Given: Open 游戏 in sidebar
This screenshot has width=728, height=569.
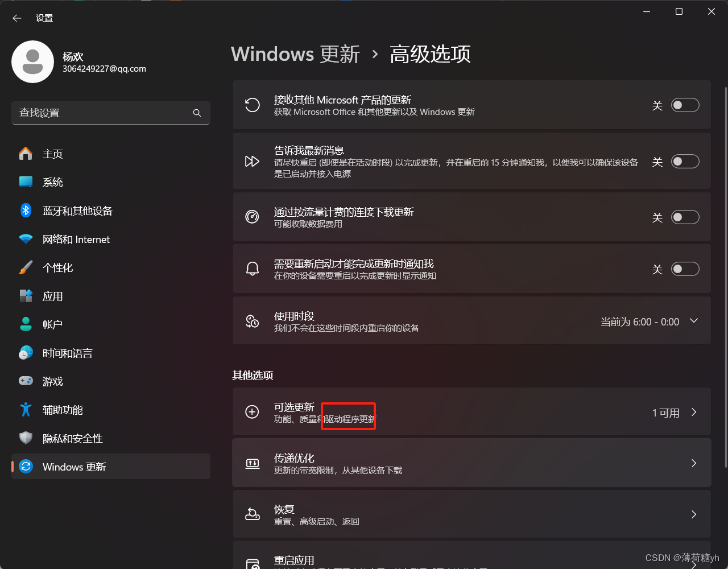Looking at the screenshot, I should tap(111, 381).
